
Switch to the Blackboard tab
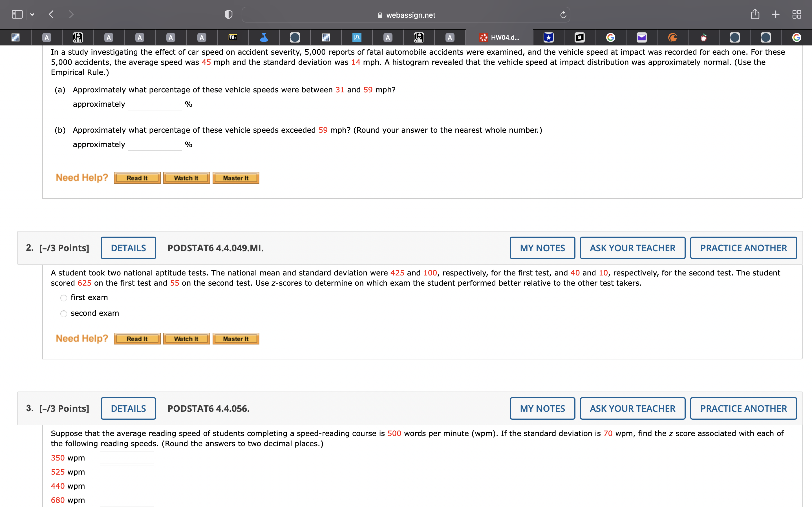[233, 37]
